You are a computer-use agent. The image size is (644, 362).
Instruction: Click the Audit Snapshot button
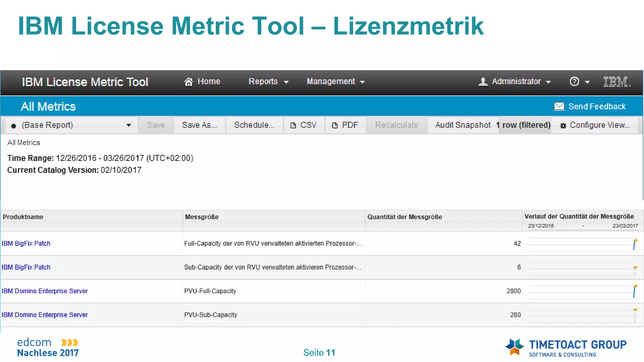463,125
